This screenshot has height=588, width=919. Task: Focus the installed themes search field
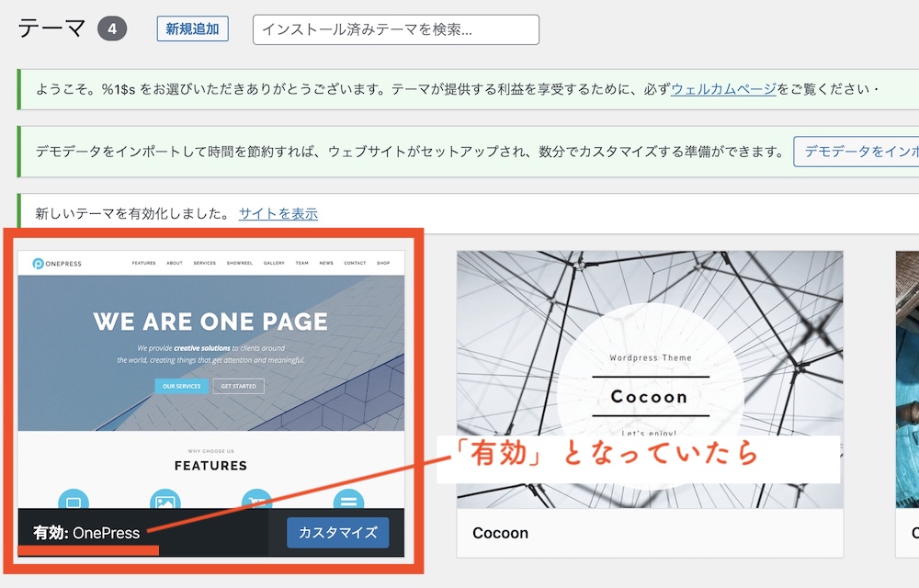(x=395, y=30)
